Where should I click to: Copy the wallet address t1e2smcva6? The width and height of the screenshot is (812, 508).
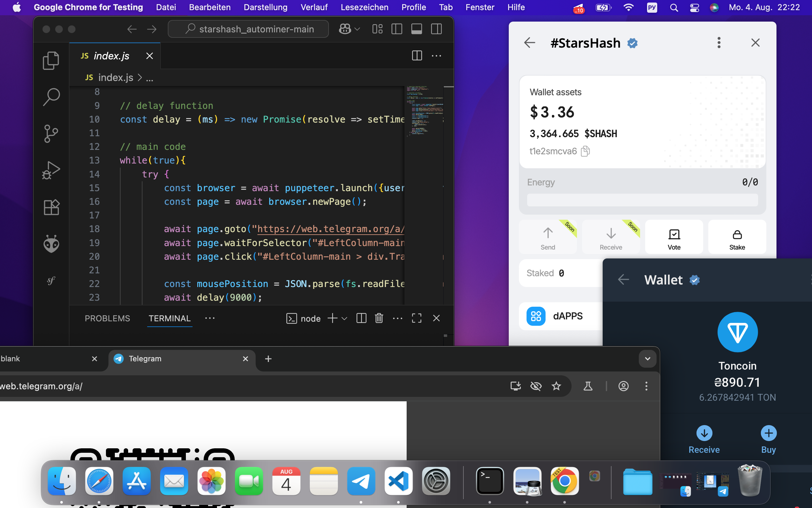(x=585, y=151)
